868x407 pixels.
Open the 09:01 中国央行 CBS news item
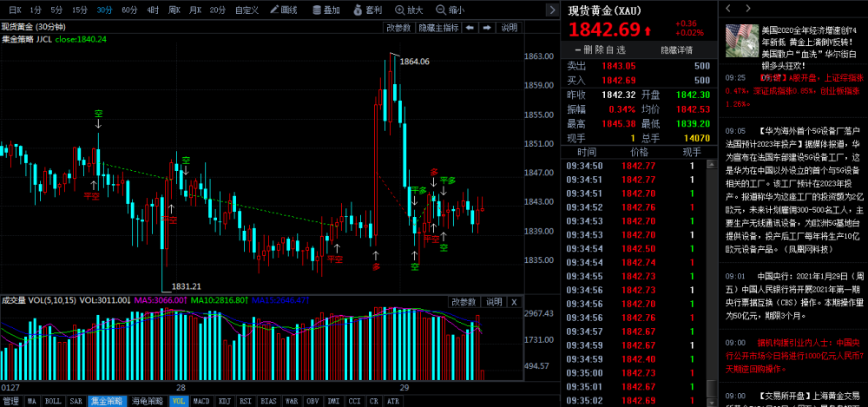click(x=793, y=296)
